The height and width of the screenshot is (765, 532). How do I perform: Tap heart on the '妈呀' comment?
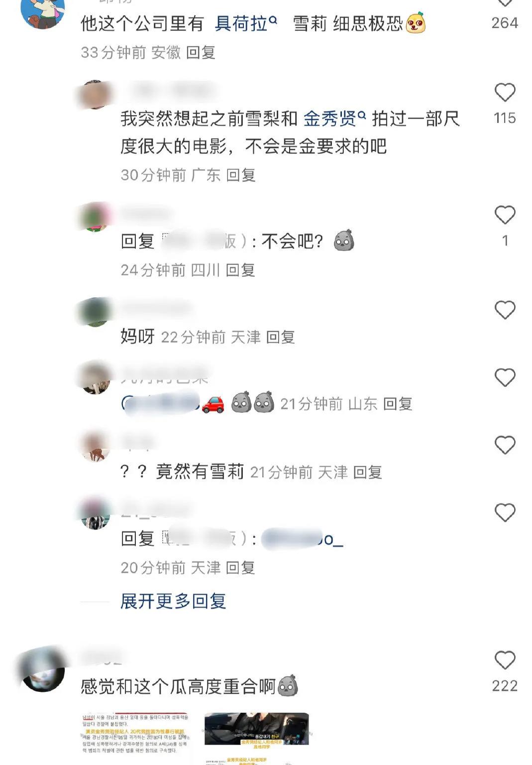(x=505, y=310)
